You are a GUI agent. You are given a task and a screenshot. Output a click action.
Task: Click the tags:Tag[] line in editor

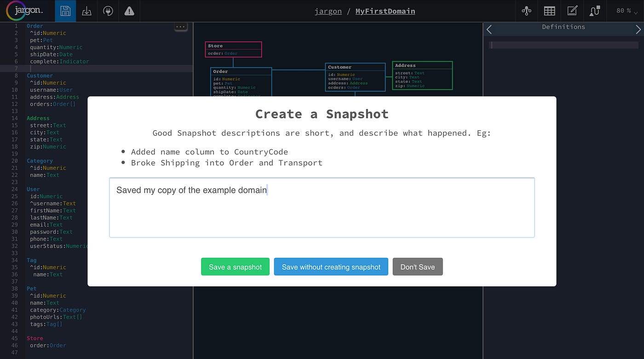pyautogui.click(x=46, y=324)
